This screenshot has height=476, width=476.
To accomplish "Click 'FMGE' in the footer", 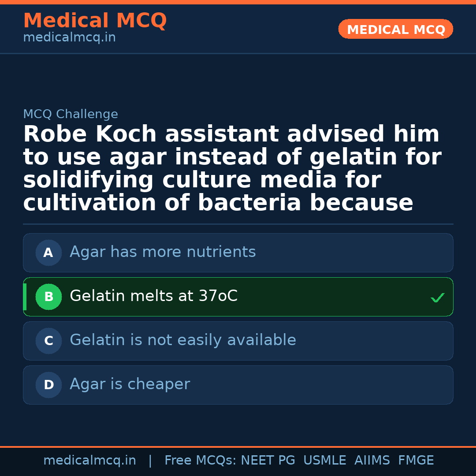I will [416, 461].
